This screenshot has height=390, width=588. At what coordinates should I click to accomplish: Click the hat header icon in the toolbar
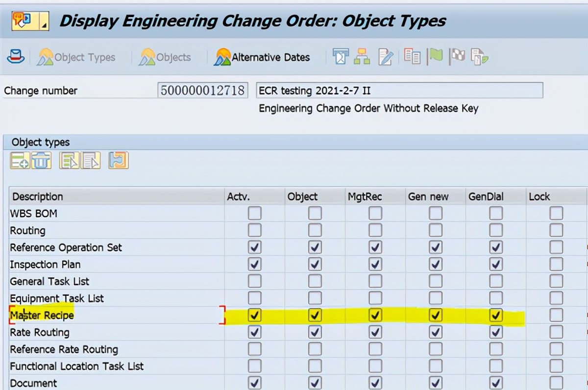(16, 57)
